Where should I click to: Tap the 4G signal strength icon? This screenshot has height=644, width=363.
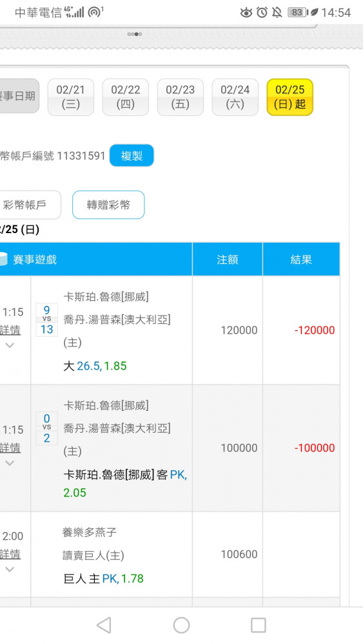(x=74, y=12)
